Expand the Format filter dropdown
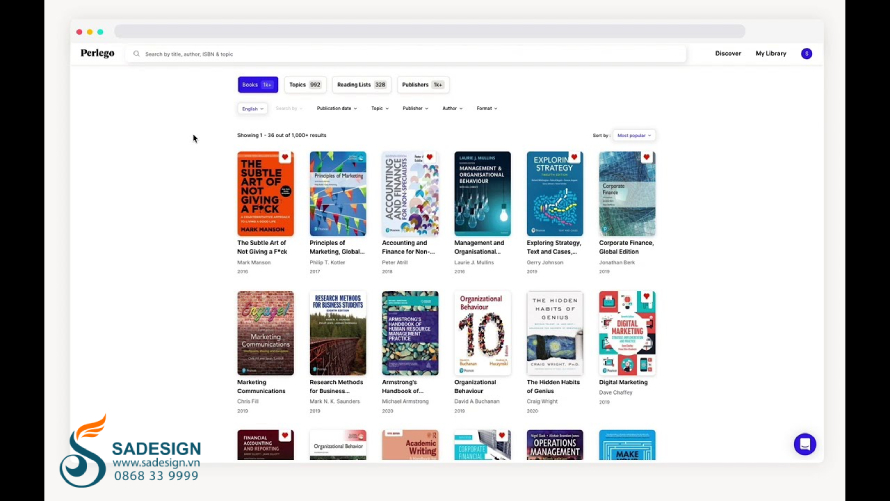Image resolution: width=890 pixels, height=501 pixels. (x=486, y=108)
